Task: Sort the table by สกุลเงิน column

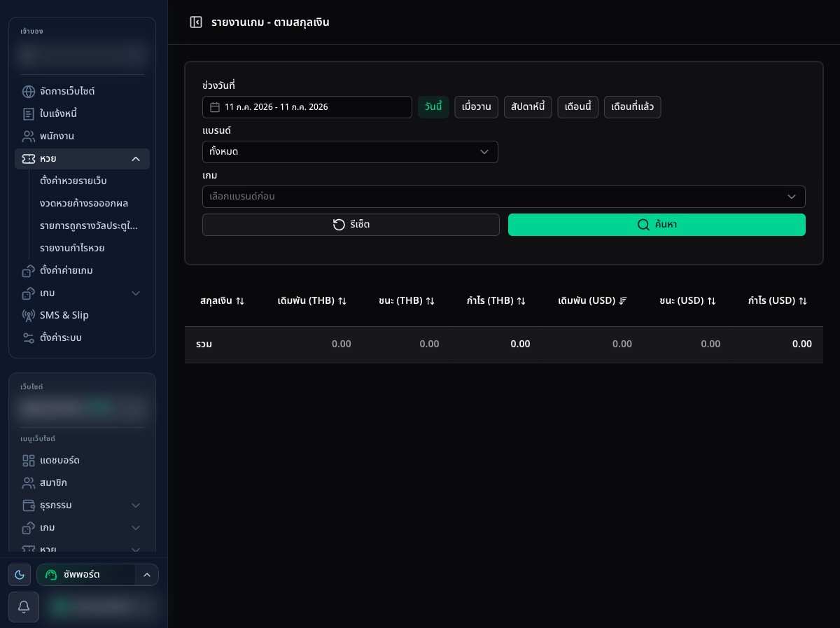Action: pos(222,300)
